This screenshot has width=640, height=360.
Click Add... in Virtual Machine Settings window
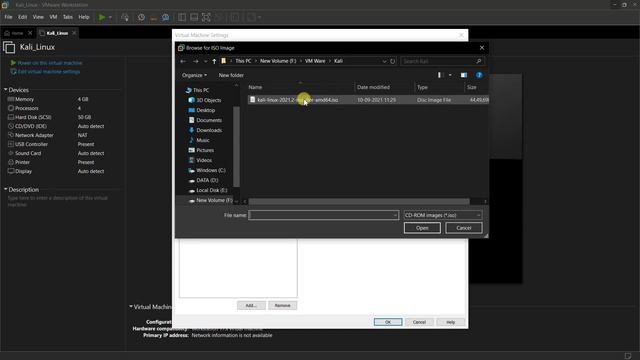[251, 305]
